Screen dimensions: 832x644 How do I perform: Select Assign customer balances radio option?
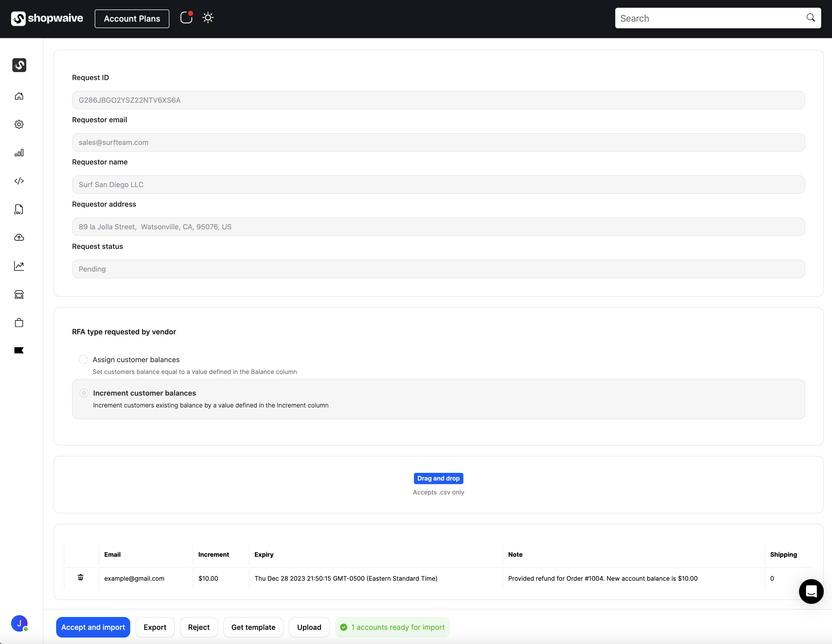[x=83, y=360]
